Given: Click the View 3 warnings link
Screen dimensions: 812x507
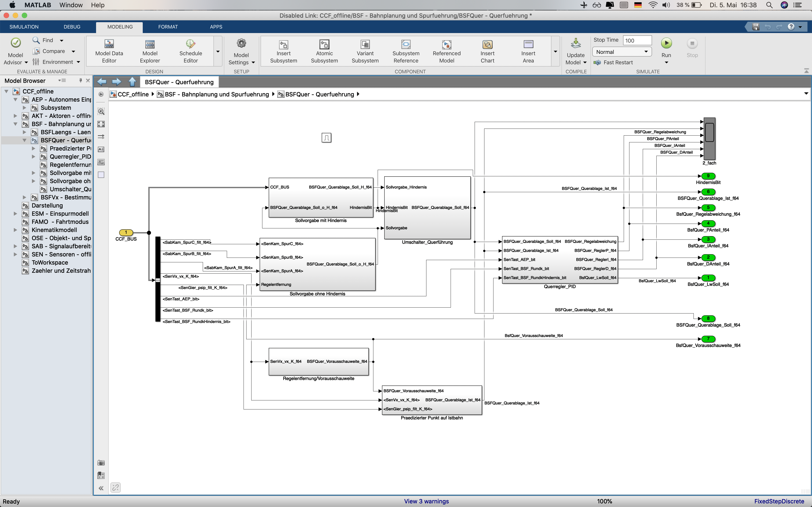Looking at the screenshot, I should (426, 501).
